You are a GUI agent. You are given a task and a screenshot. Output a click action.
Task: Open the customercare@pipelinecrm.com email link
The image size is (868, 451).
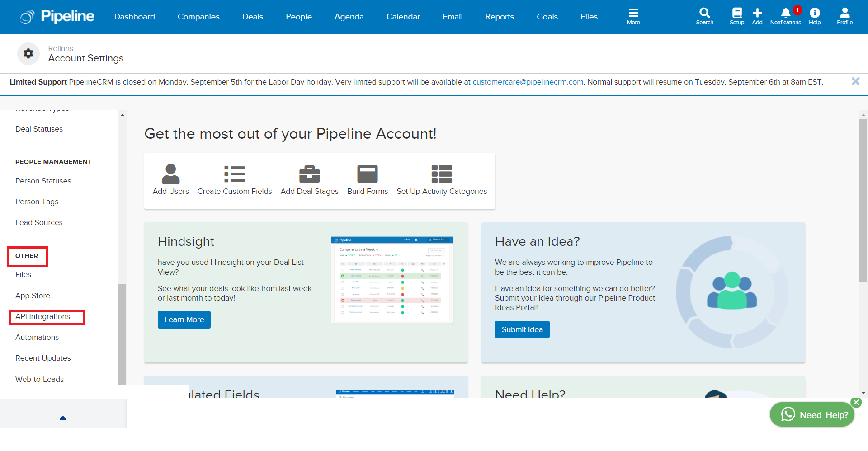528,82
